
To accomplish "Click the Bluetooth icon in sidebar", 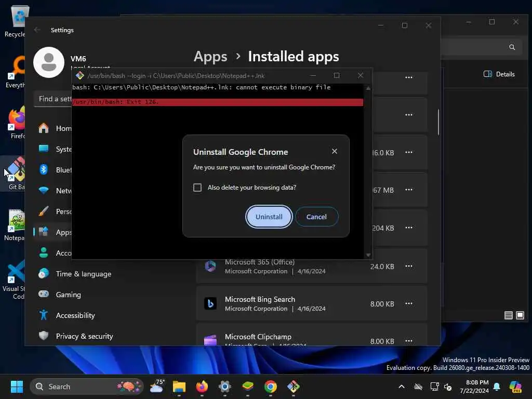I will (x=44, y=169).
